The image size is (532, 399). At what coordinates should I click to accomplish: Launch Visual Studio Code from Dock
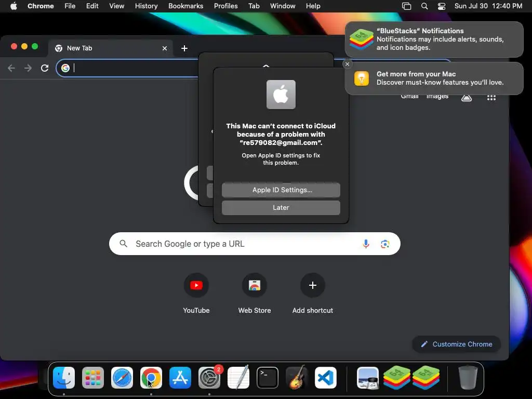tap(326, 378)
